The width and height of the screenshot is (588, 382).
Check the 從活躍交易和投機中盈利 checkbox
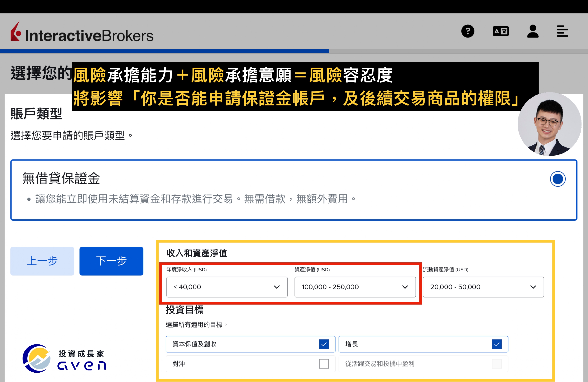click(x=497, y=364)
